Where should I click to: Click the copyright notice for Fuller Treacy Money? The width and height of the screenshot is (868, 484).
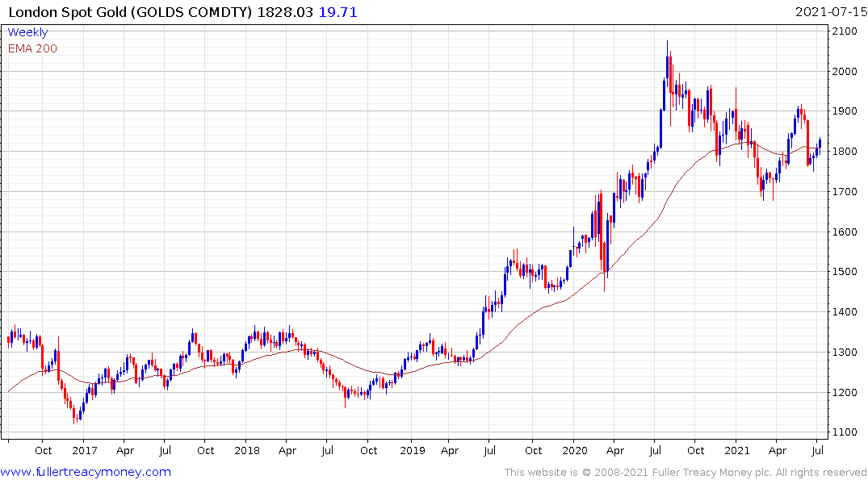point(686,473)
